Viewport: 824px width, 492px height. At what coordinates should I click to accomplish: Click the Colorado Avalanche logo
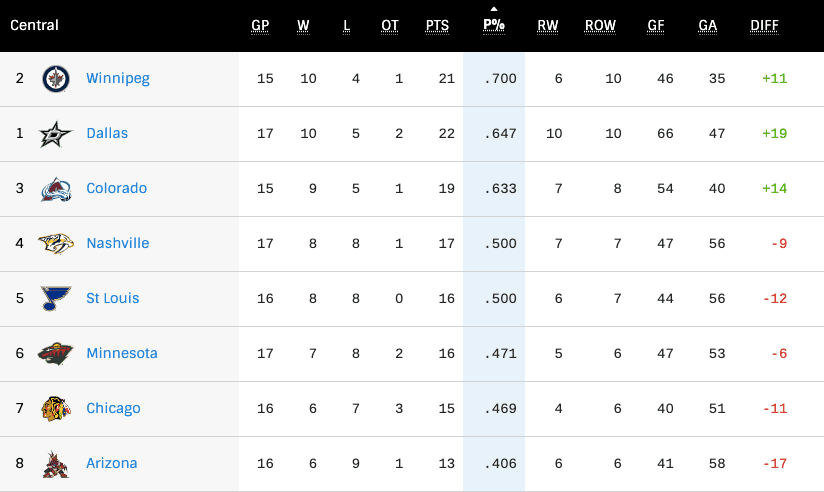(x=56, y=189)
